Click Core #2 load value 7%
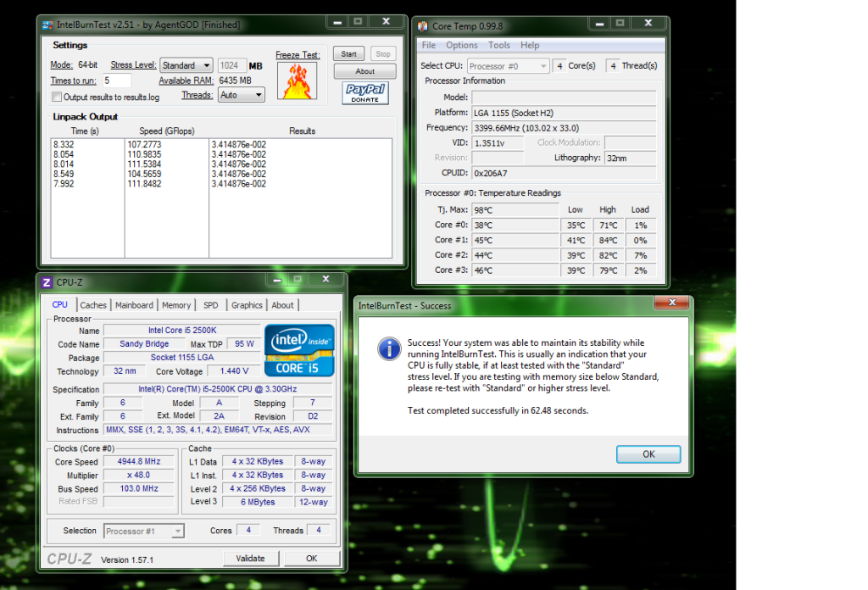868x590 pixels. (641, 256)
